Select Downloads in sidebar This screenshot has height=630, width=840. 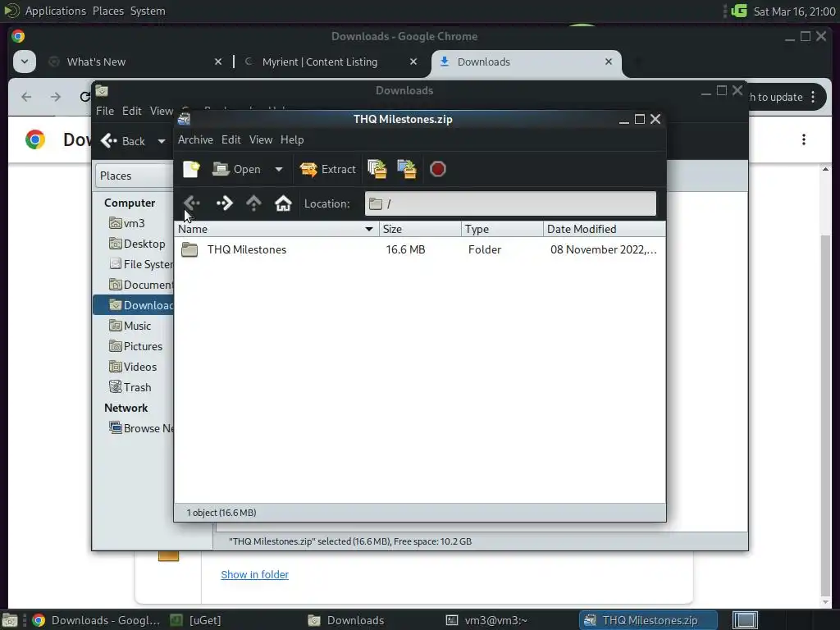(x=134, y=305)
